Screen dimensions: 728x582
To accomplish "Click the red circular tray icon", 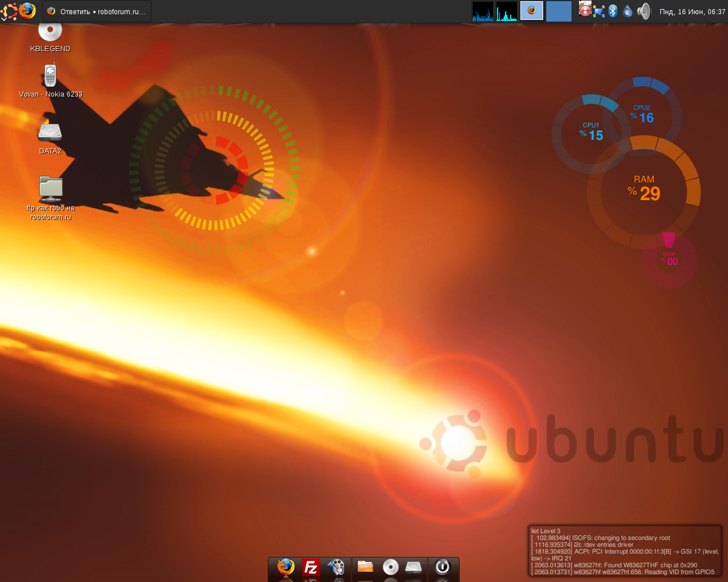I will (585, 10).
